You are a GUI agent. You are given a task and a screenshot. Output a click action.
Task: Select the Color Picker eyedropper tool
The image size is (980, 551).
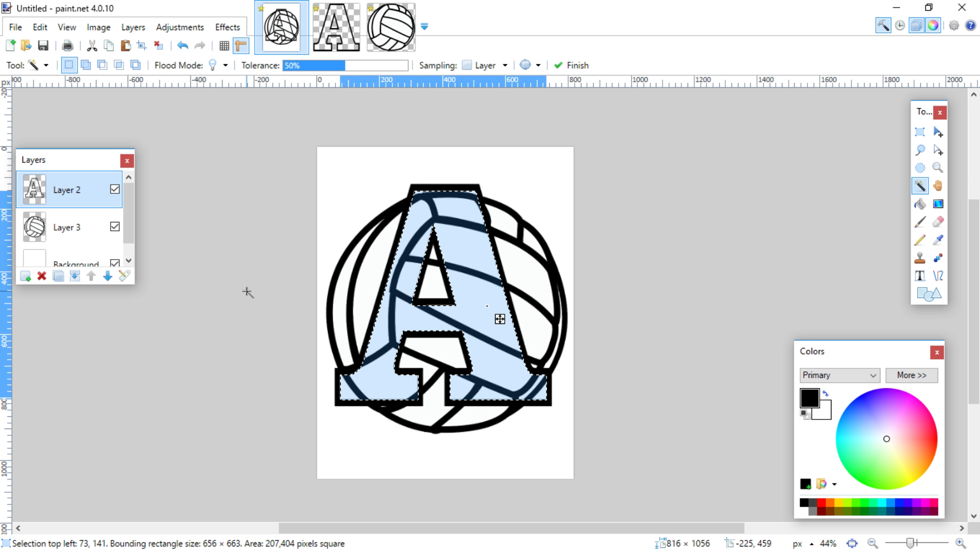[938, 240]
